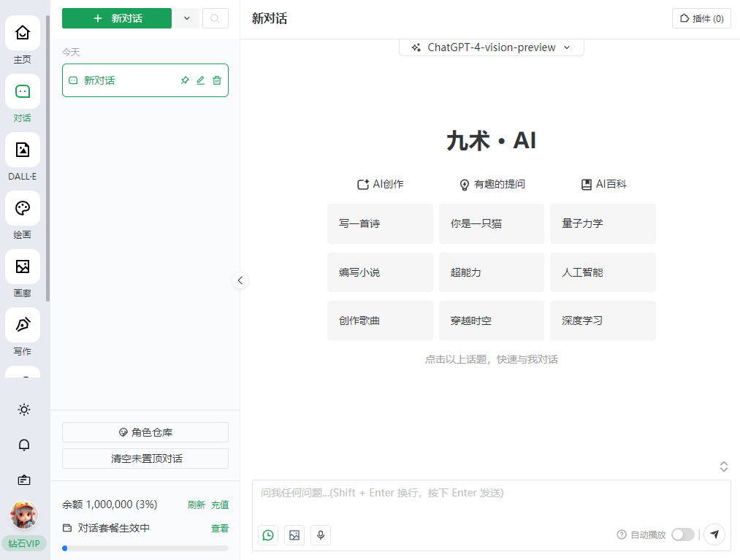Go to the 主页 home icon
This screenshot has height=560, width=740.
click(23, 33)
